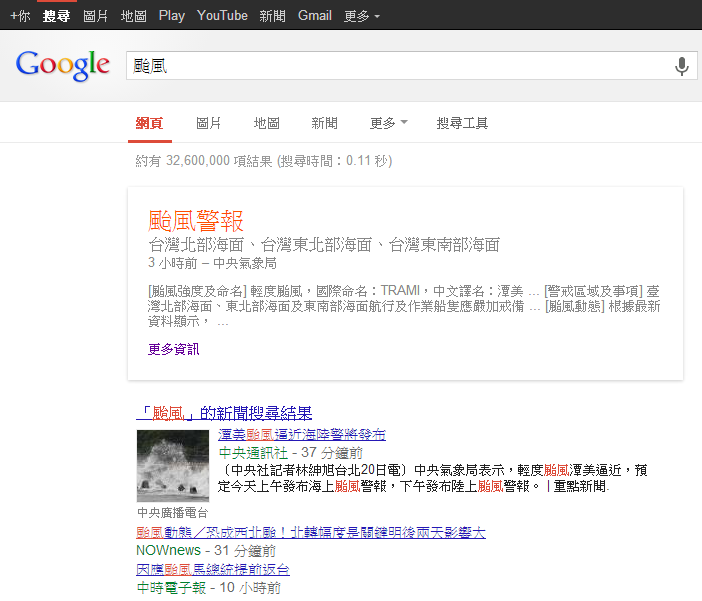Open 「颱風」的新聞搜尋結果 link
Image resolution: width=702 pixels, height=601 pixels.
224,413
